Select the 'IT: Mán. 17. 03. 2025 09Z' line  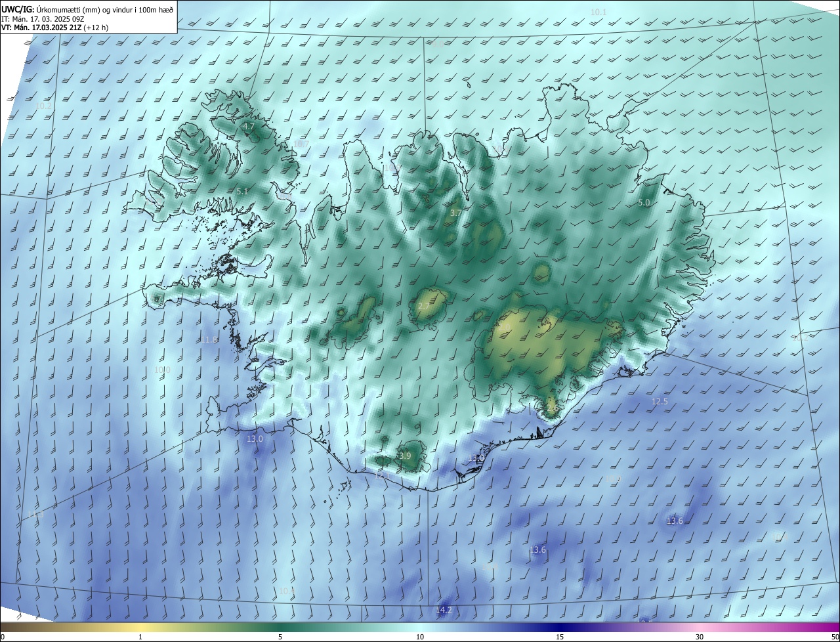coord(43,19)
